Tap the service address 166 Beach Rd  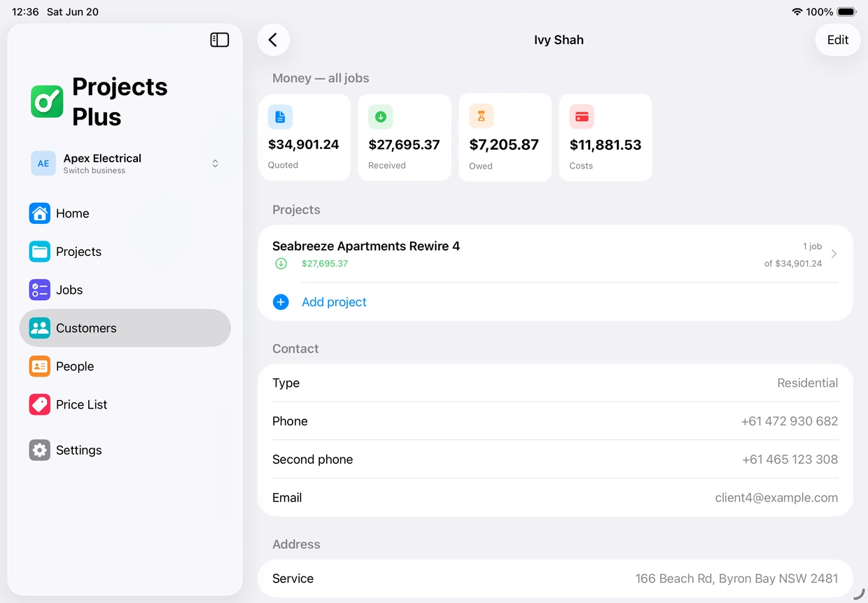point(736,579)
